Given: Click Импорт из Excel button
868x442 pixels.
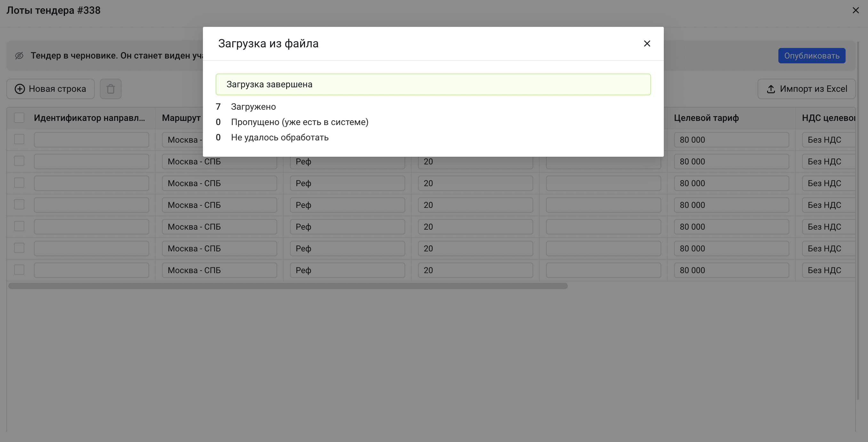Looking at the screenshot, I should 806,89.
